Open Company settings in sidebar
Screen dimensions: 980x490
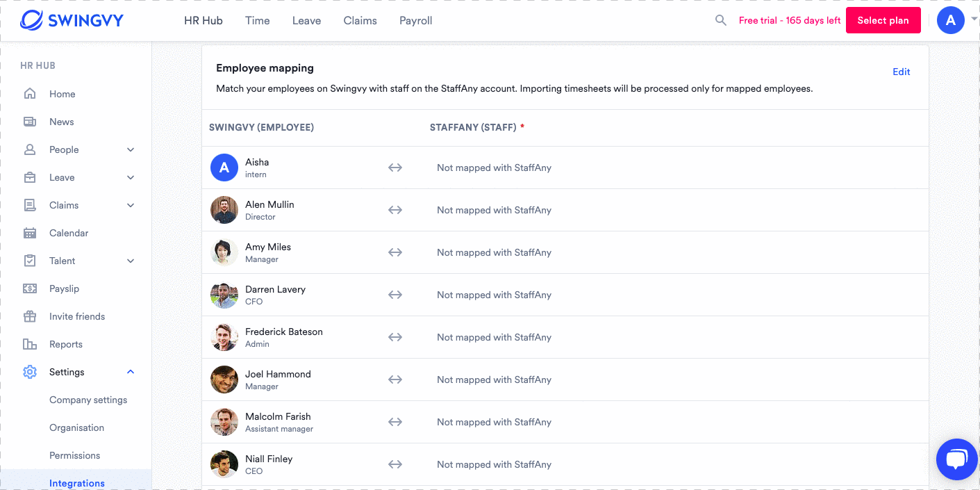pyautogui.click(x=88, y=400)
